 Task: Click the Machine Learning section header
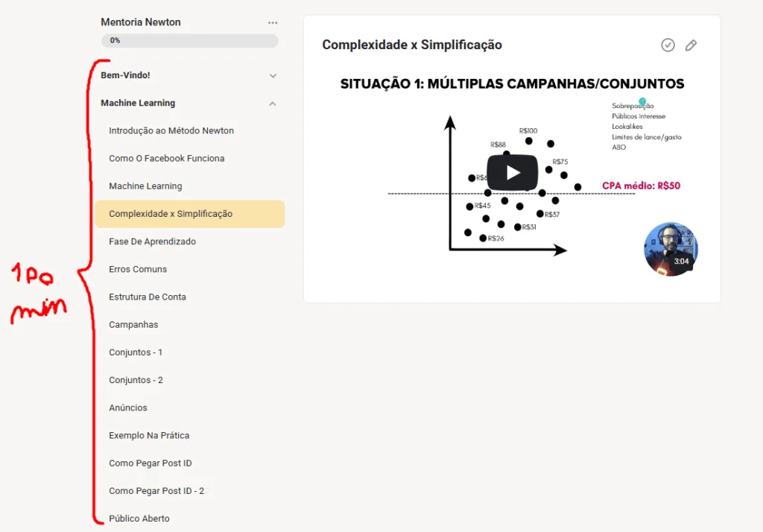click(x=138, y=103)
